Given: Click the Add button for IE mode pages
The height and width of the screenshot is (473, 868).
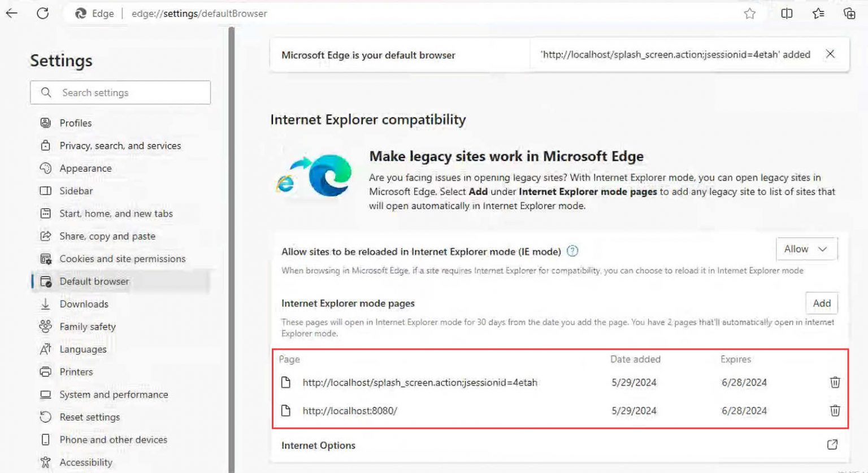Looking at the screenshot, I should click(822, 303).
